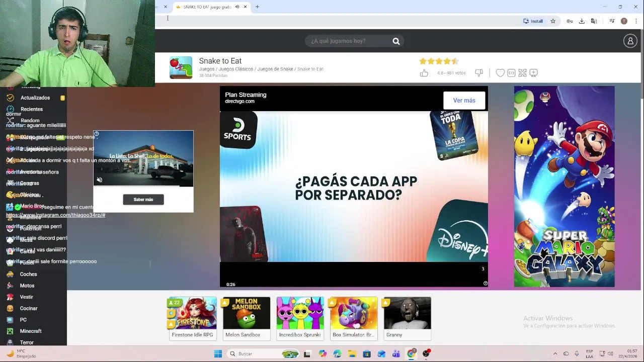Click the Minecraft block icon in sidebar
The height and width of the screenshot is (362, 644).
[10, 331]
